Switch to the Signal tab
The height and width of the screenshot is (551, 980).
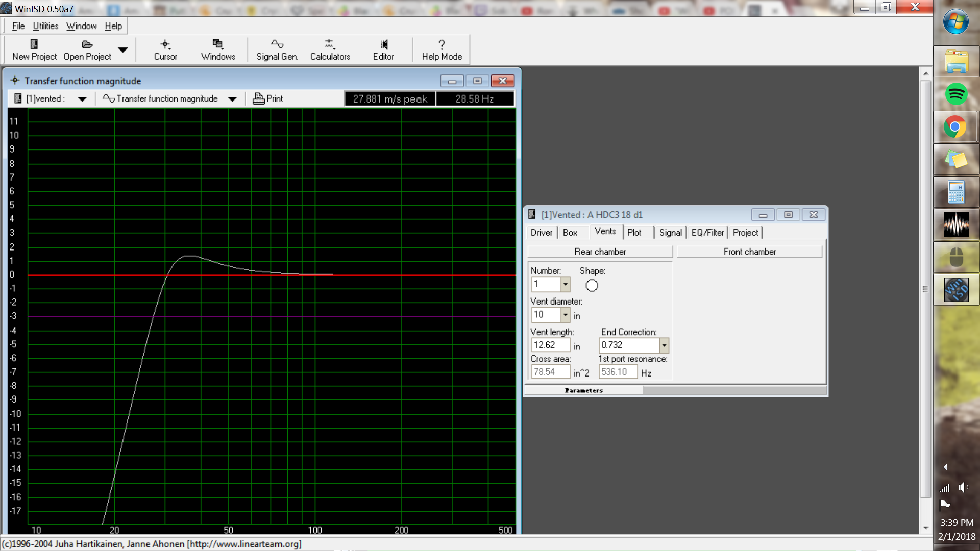pyautogui.click(x=670, y=233)
